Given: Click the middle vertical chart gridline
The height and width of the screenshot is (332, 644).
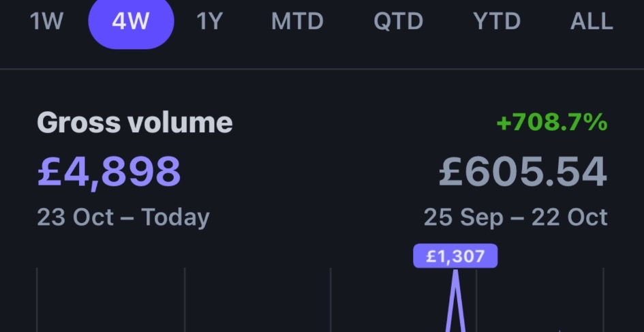Looking at the screenshot, I should click(x=331, y=300).
